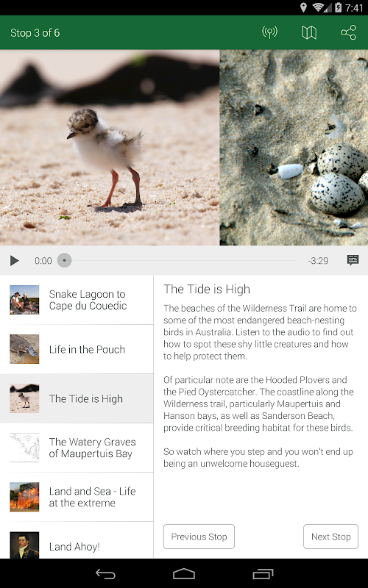Go to the Previous Stop
The image size is (368, 588).
pyautogui.click(x=199, y=537)
